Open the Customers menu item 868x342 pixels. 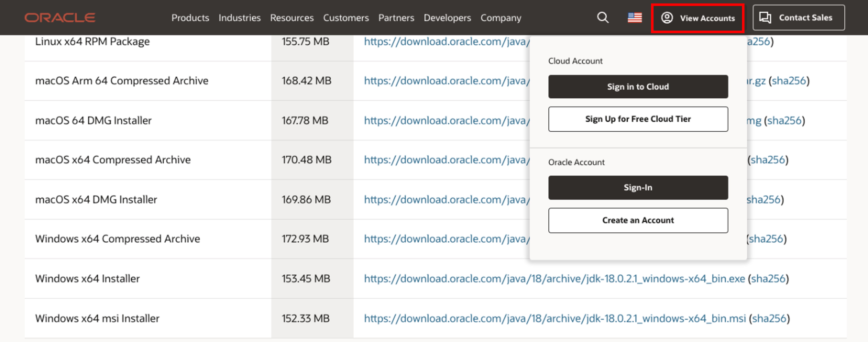(x=346, y=17)
